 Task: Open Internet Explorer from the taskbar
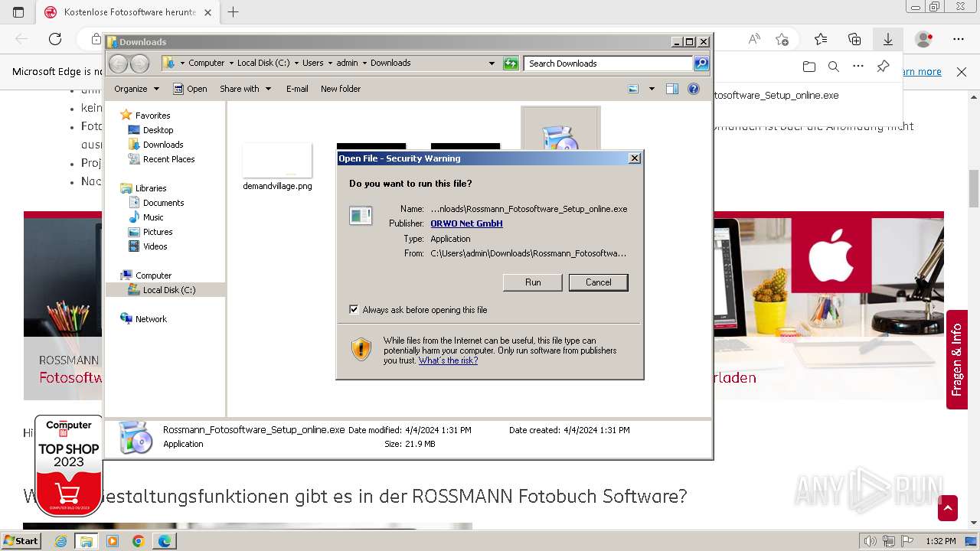pos(60,541)
